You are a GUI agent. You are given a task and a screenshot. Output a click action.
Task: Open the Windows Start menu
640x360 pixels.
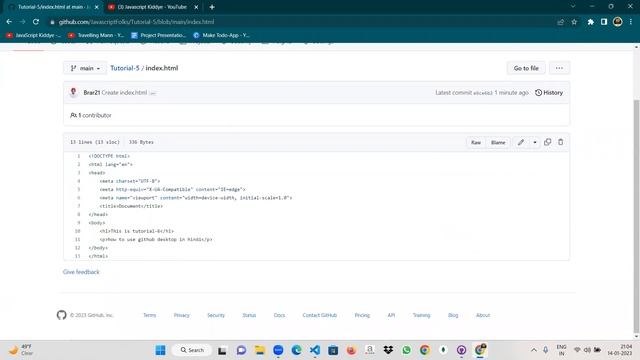(160, 350)
